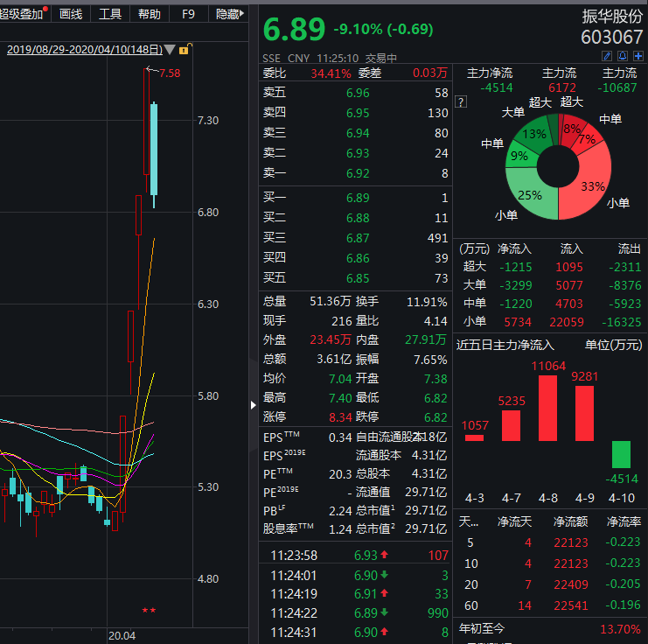Click the 买三 volume 491
This screenshot has height=644, width=648.
point(437,238)
